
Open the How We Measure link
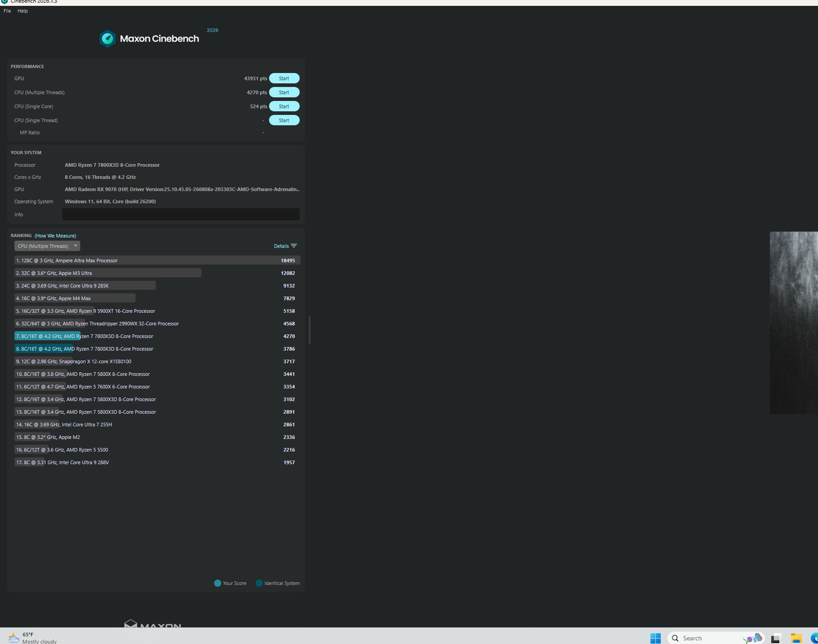55,236
